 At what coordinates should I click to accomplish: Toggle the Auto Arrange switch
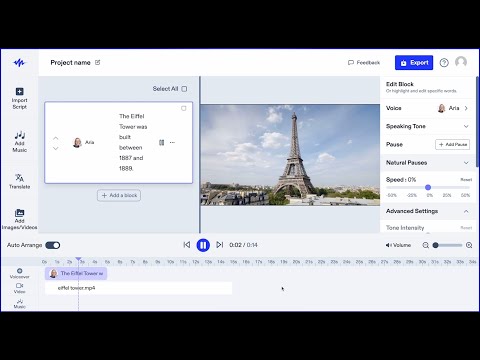click(x=53, y=245)
